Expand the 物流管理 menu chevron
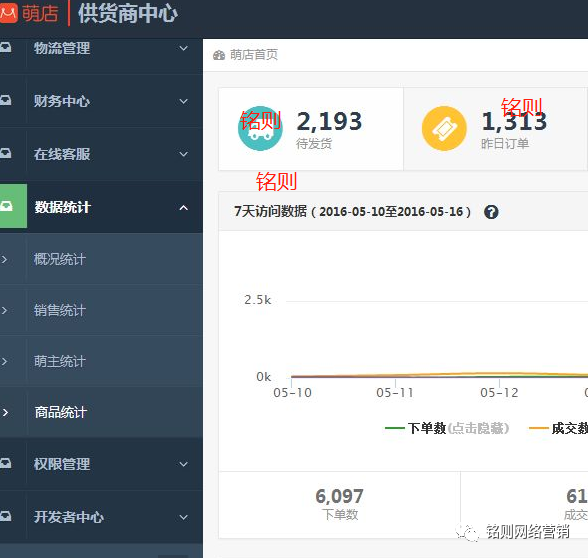Image resolution: width=588 pixels, height=558 pixels. coord(183,48)
